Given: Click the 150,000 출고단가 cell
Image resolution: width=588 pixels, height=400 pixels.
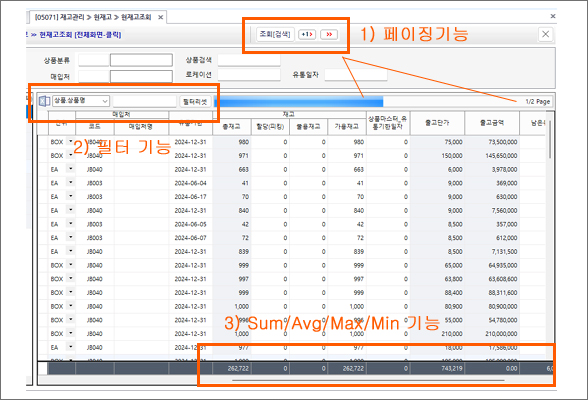Looking at the screenshot, I should (x=437, y=156).
